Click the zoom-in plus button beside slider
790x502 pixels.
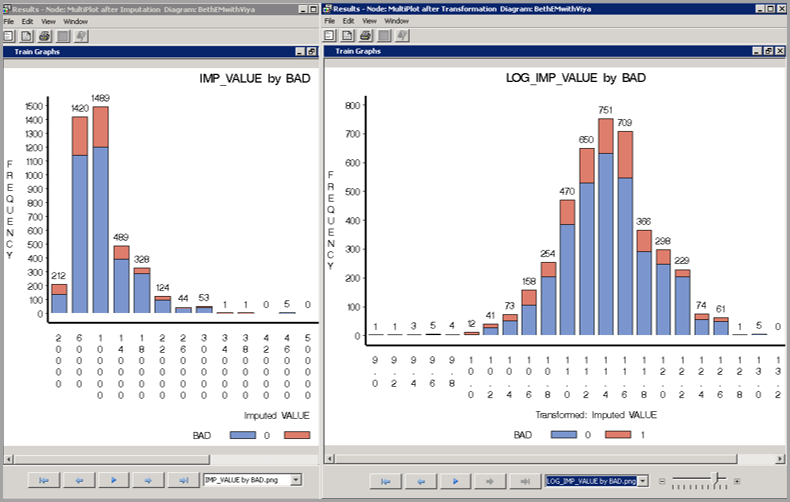pyautogui.click(x=737, y=481)
